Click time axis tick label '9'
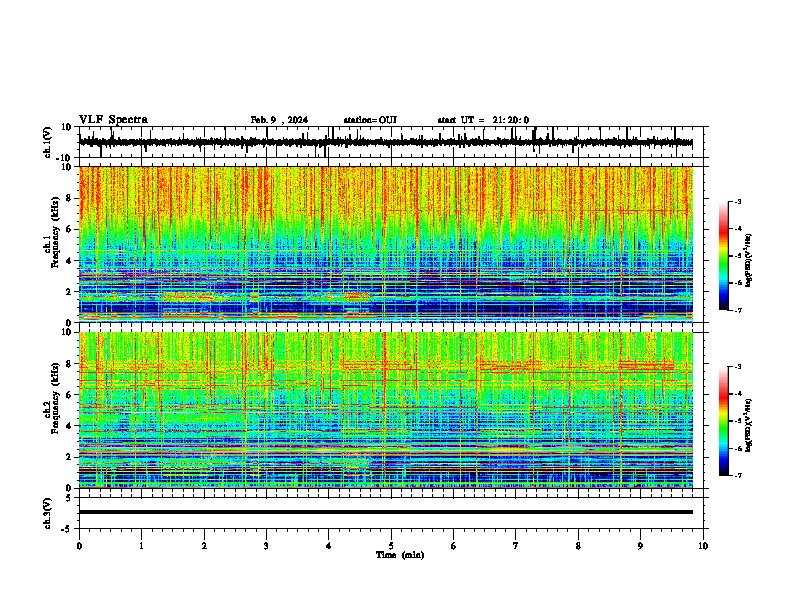 click(640, 546)
